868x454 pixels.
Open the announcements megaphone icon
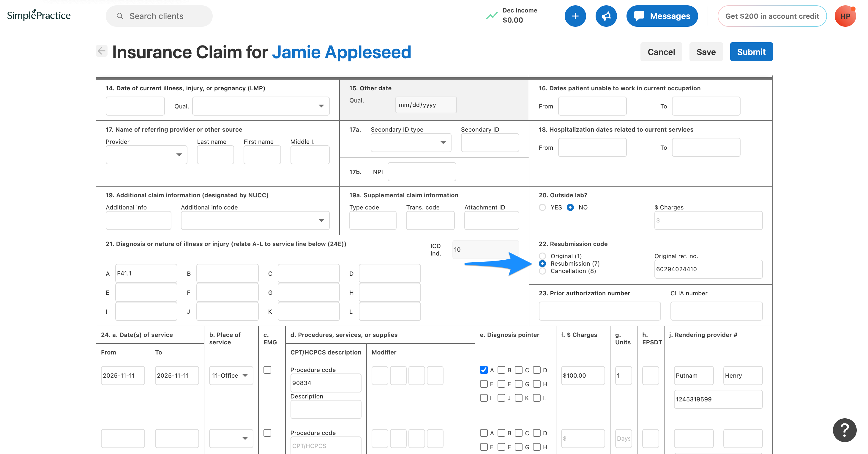[x=606, y=16]
